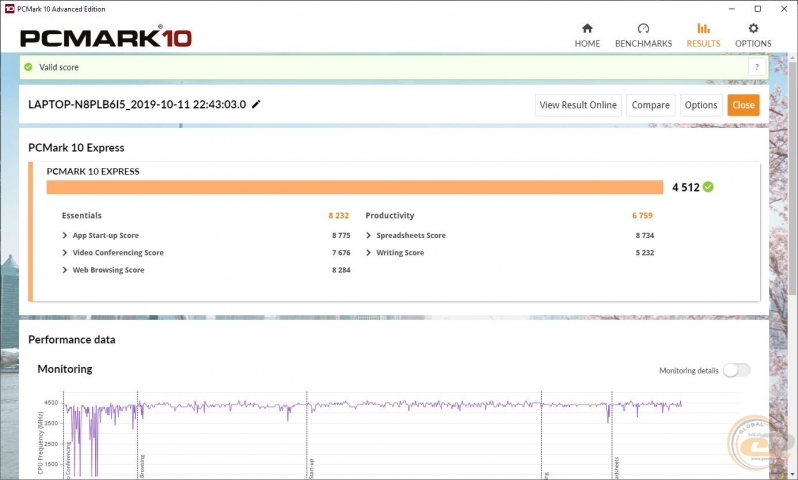Edit the result name with pencil icon
The width and height of the screenshot is (798, 480).
[256, 104]
